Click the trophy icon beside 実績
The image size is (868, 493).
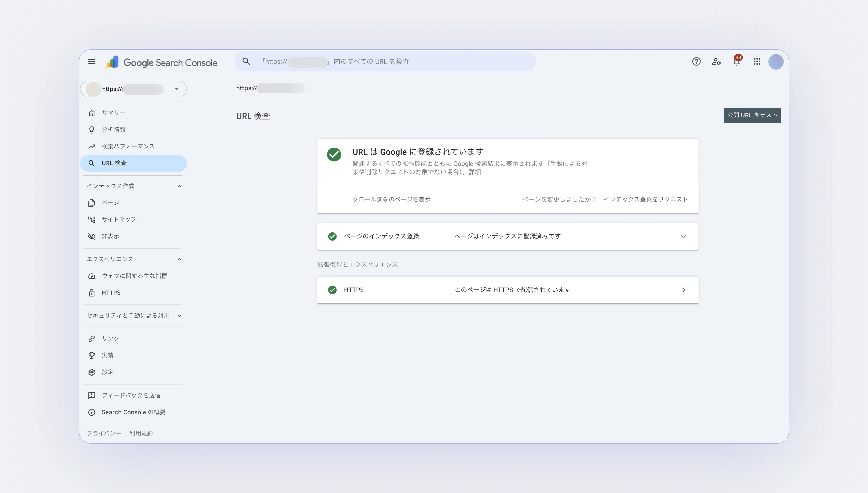pyautogui.click(x=91, y=355)
